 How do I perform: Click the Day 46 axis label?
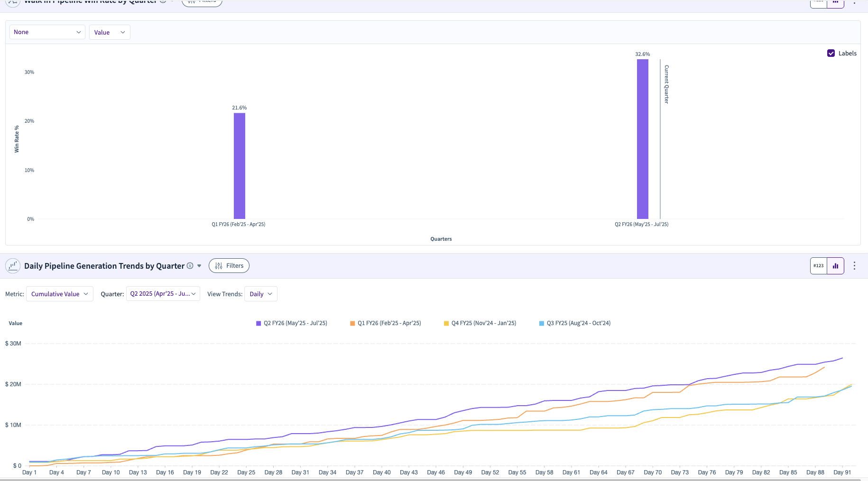pyautogui.click(x=436, y=472)
